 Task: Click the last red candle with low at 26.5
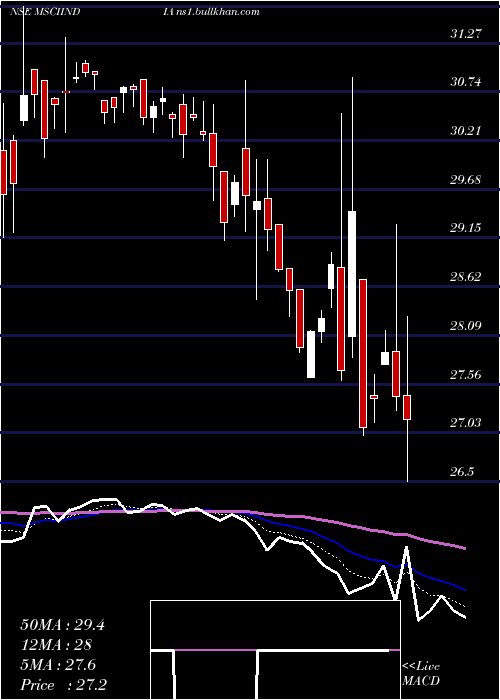click(407, 407)
